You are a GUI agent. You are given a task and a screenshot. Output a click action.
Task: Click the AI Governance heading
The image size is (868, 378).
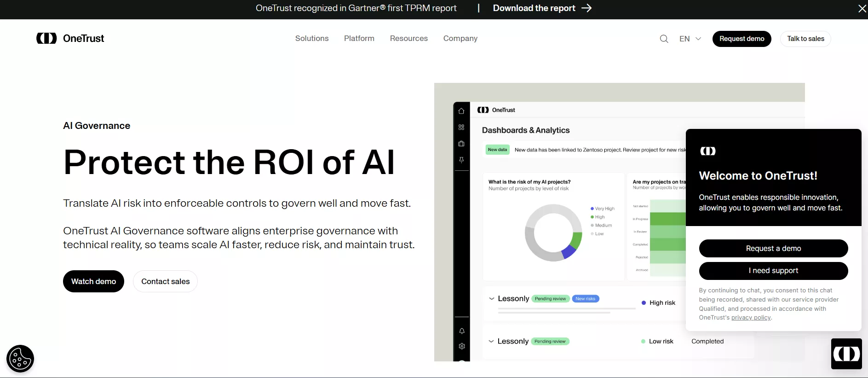[97, 126]
